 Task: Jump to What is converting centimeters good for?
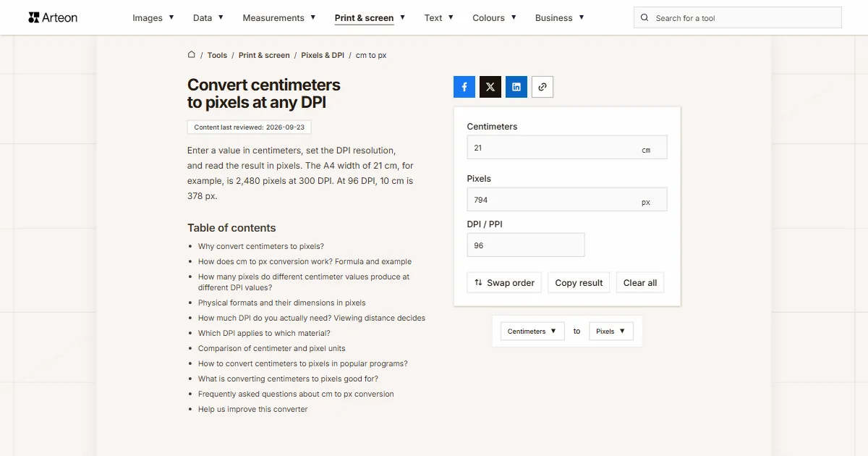click(288, 379)
